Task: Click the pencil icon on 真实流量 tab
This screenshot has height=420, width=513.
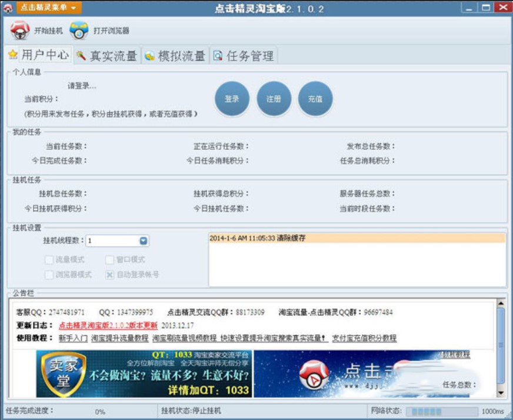Action: tap(81, 56)
